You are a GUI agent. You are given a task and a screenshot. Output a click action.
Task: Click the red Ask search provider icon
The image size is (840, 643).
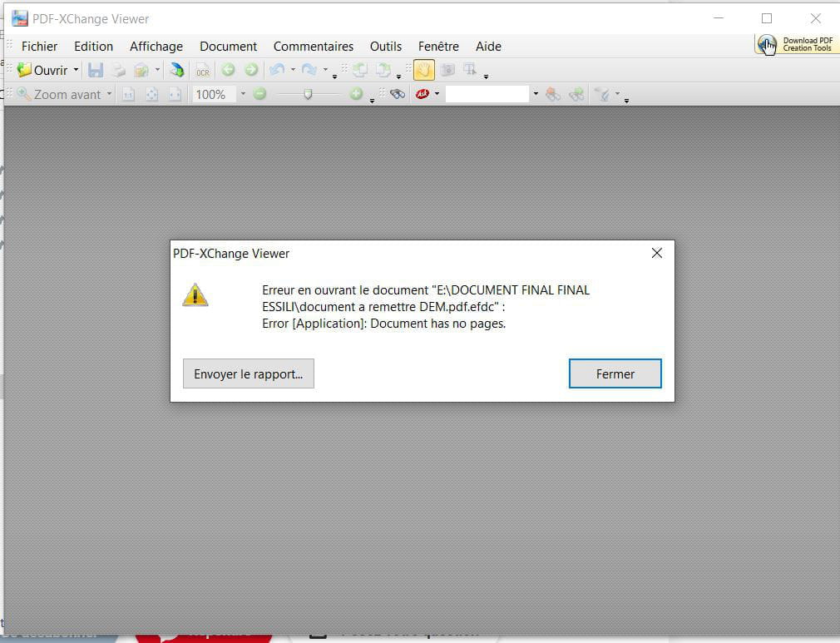(x=422, y=94)
